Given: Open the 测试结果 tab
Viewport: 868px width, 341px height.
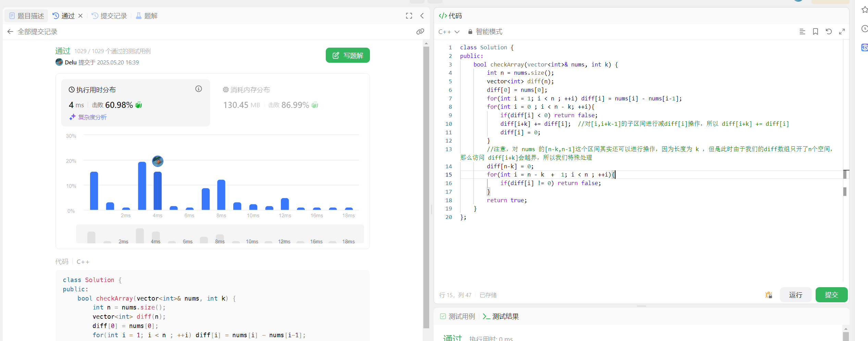Looking at the screenshot, I should [501, 316].
